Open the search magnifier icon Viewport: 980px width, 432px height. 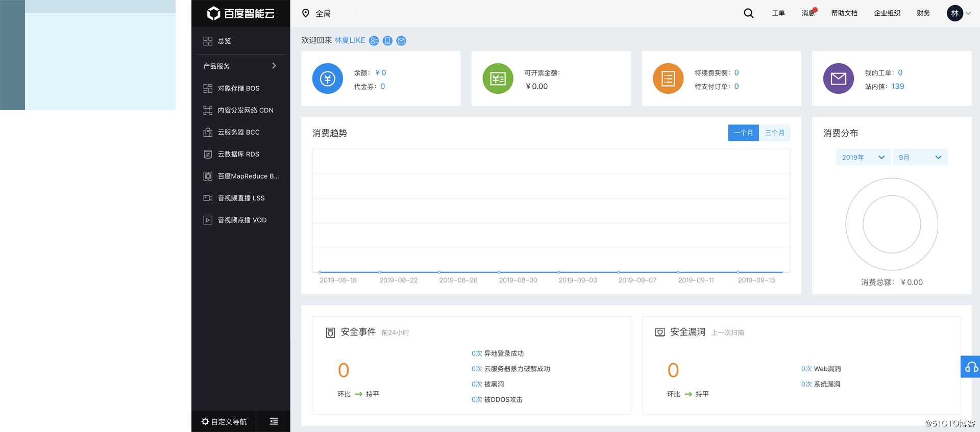pyautogui.click(x=748, y=13)
